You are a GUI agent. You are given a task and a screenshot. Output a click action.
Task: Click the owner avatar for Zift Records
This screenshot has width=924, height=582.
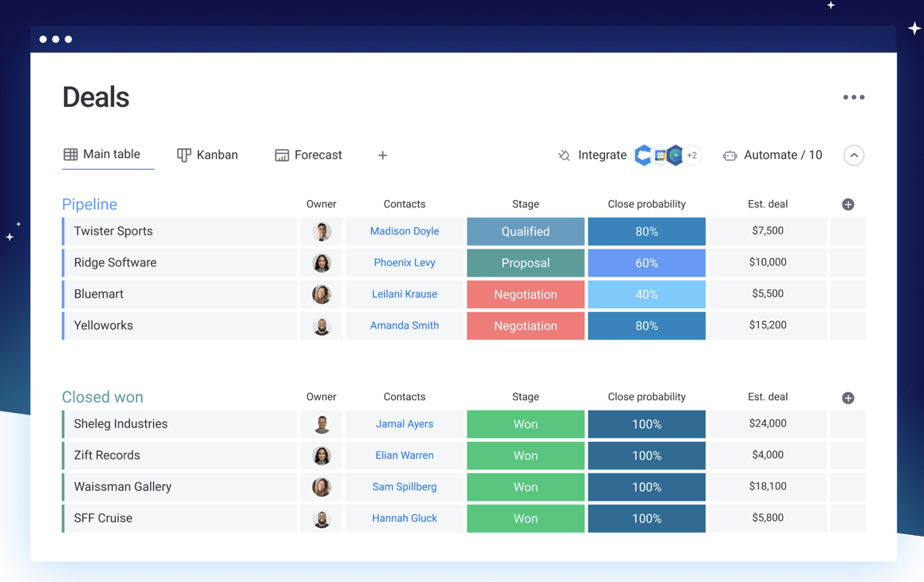tap(322, 455)
